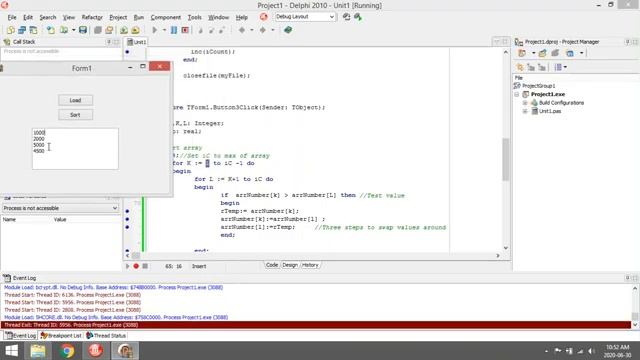
Task: Click the third icon in main toolbar
Action: point(33,30)
